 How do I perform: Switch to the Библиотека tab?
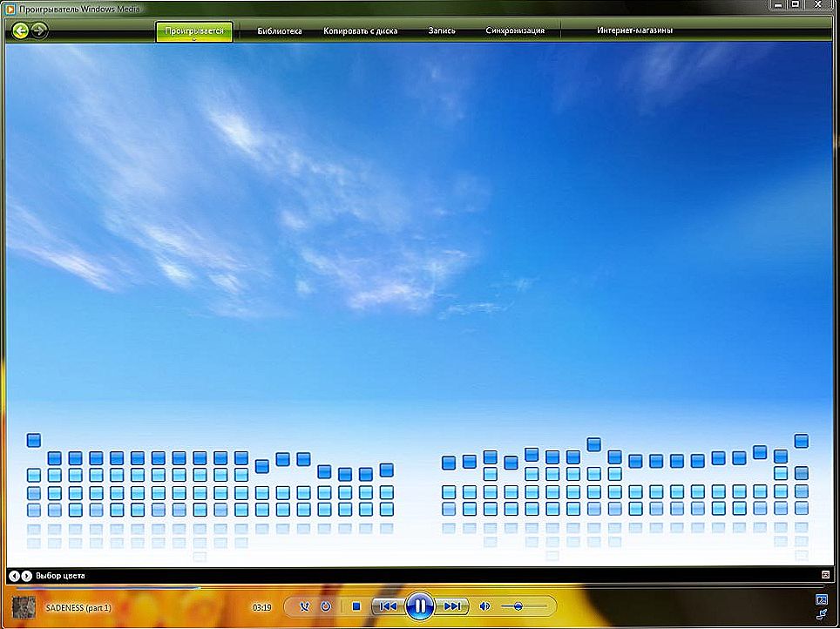[279, 30]
